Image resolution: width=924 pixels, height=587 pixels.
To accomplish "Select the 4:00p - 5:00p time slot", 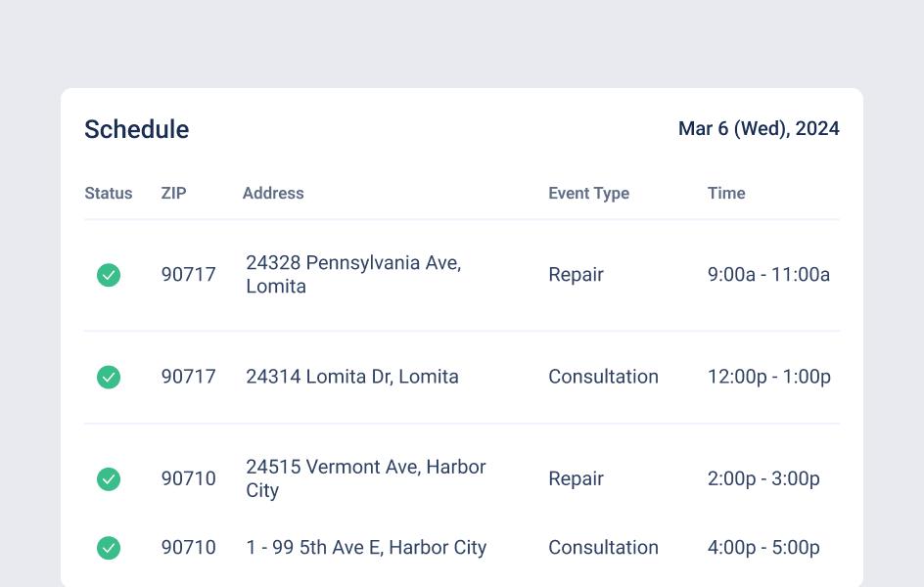I will [x=763, y=548].
